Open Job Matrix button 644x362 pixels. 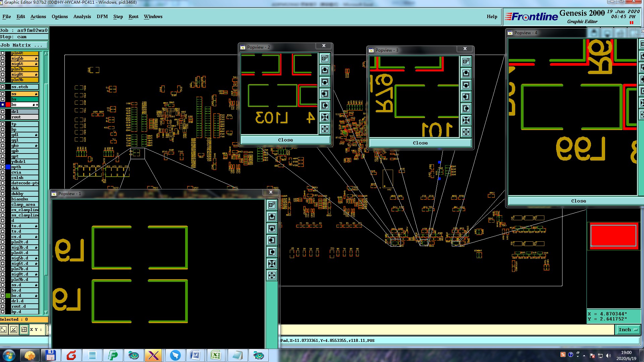point(23,45)
